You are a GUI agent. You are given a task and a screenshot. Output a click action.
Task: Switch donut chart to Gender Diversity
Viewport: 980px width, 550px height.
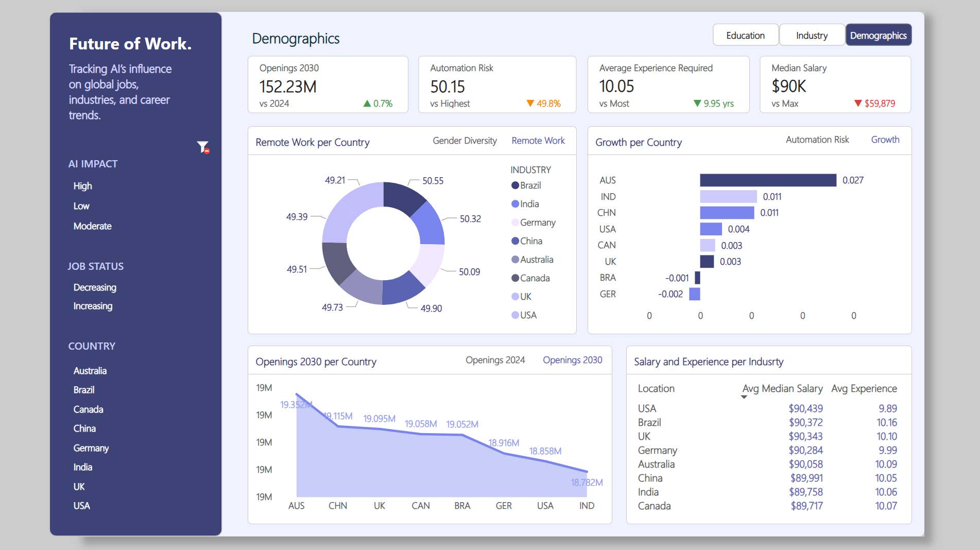(x=465, y=141)
